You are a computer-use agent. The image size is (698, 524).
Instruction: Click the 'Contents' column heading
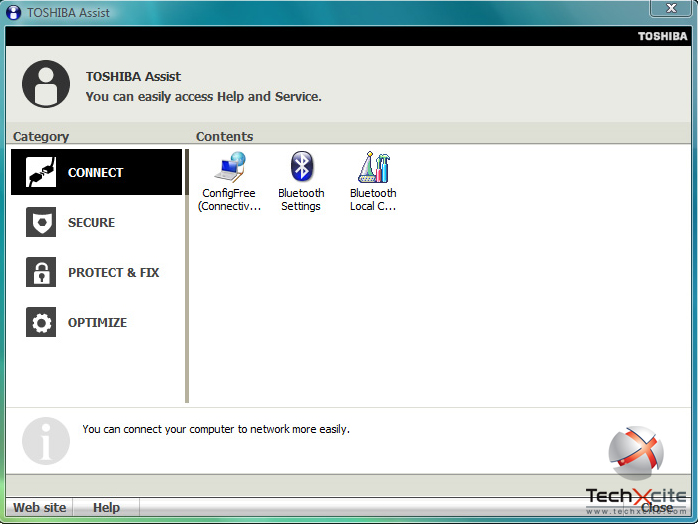225,136
